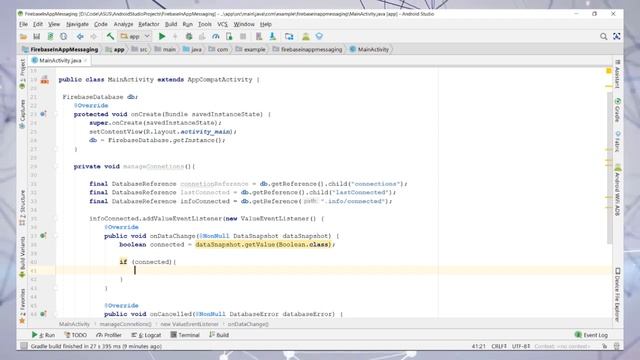Open the VCS menu
Viewport: 640px width, 360px height.
coord(222,24)
